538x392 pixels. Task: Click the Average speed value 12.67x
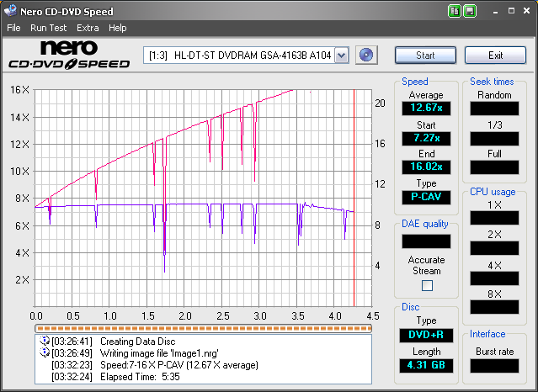[426, 108]
